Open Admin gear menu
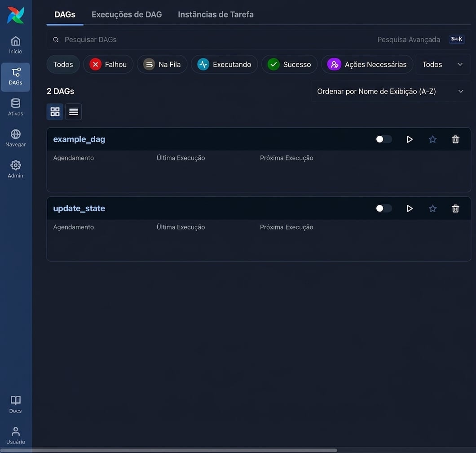This screenshot has height=453, width=476. pos(15,169)
